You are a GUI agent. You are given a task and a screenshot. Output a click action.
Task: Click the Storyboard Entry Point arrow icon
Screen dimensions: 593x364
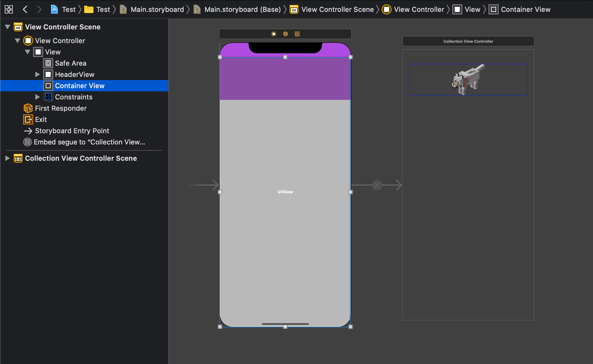tap(28, 131)
